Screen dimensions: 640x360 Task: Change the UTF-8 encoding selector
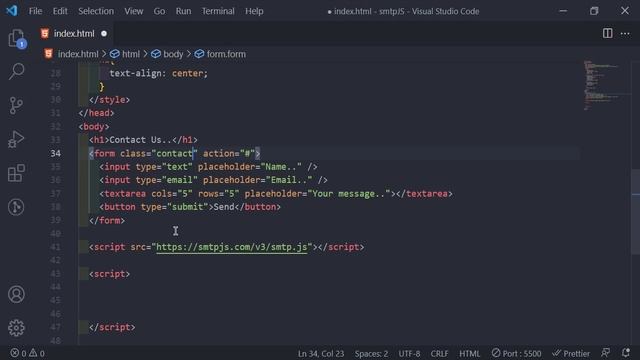[x=409, y=353]
